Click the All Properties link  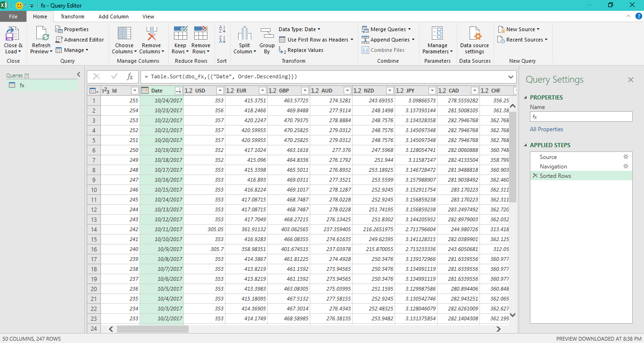click(546, 129)
